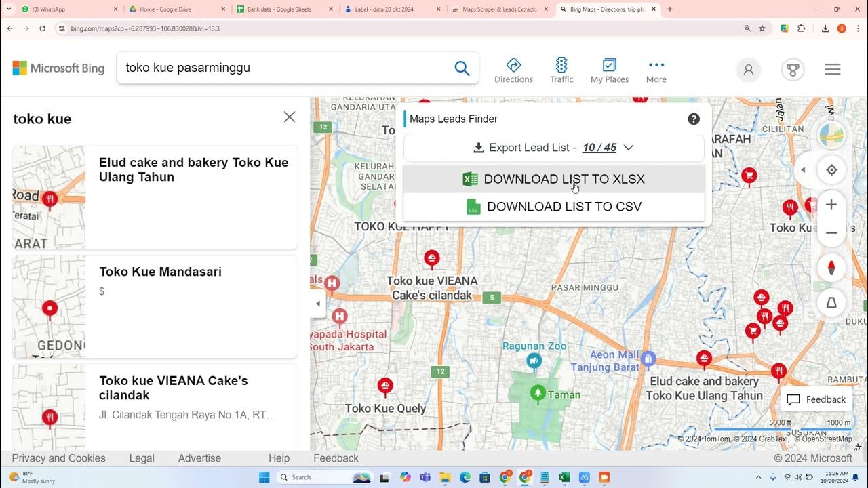Reset map compass to north
The width and height of the screenshot is (868, 488).
pos(831,267)
